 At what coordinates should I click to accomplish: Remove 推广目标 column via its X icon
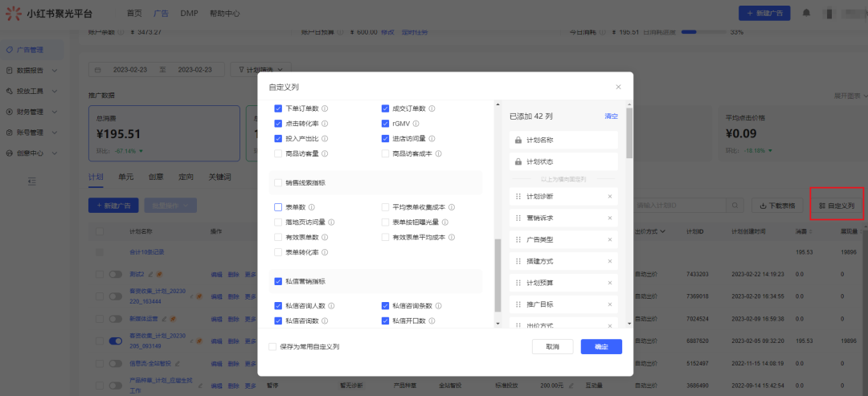[x=610, y=304]
